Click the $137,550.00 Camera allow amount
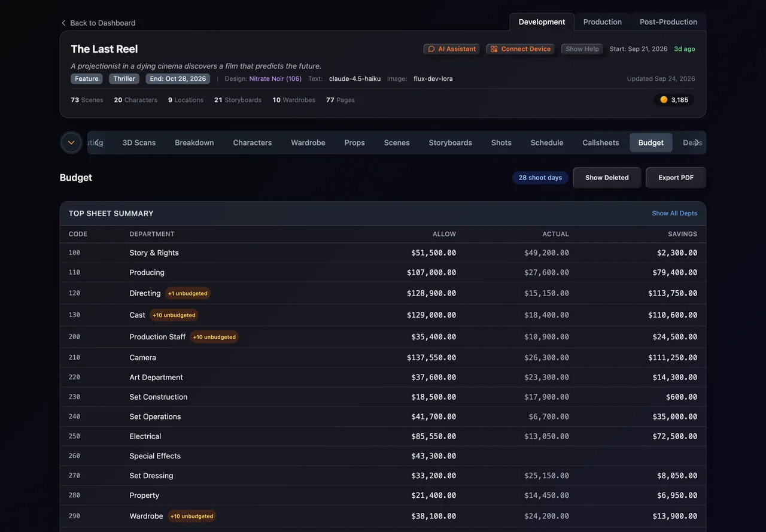Screen dimensions: 766x532 click(431, 358)
